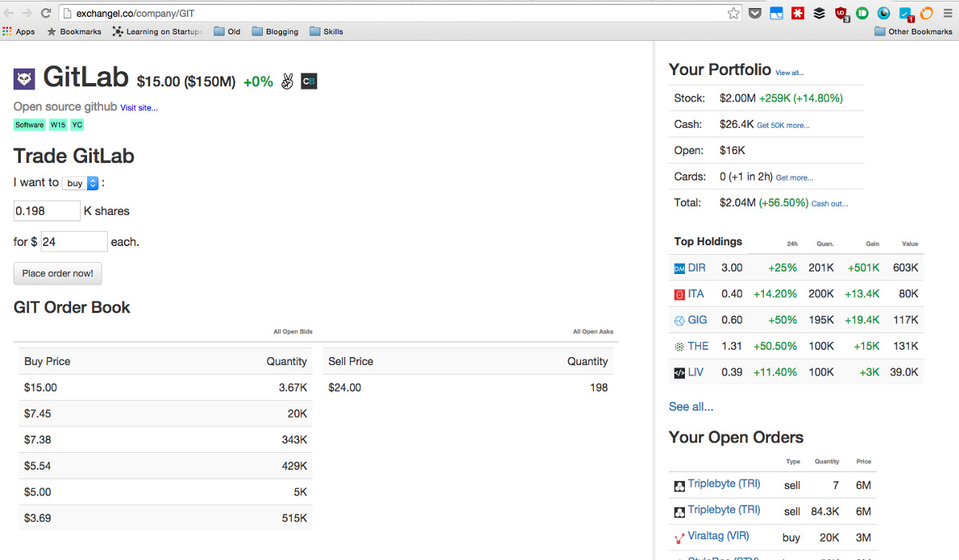959x560 pixels.
Task: Focus the K shares quantity field
Action: [47, 211]
